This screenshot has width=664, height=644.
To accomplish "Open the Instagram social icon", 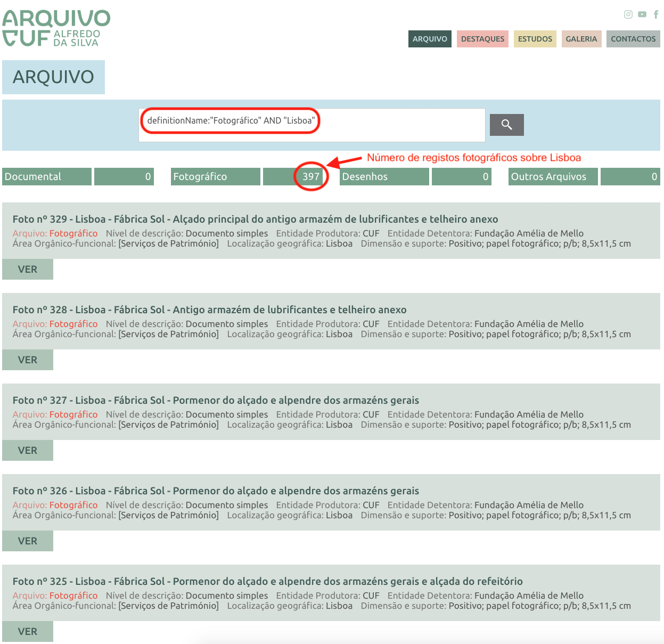I will pyautogui.click(x=628, y=14).
